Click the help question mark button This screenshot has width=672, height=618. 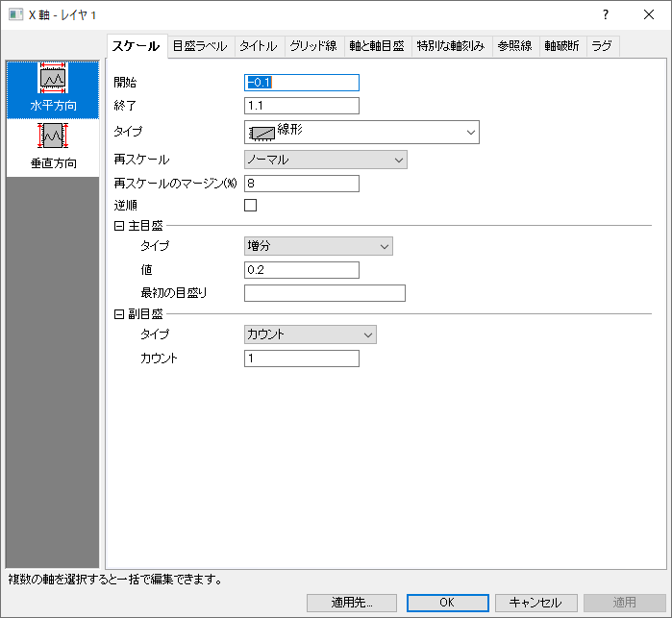click(605, 14)
